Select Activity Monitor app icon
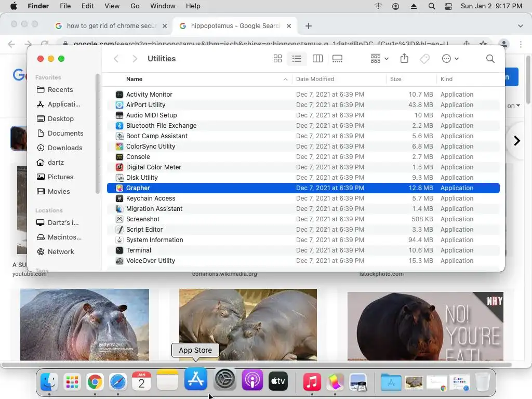This screenshot has width=532, height=399. [x=119, y=95]
